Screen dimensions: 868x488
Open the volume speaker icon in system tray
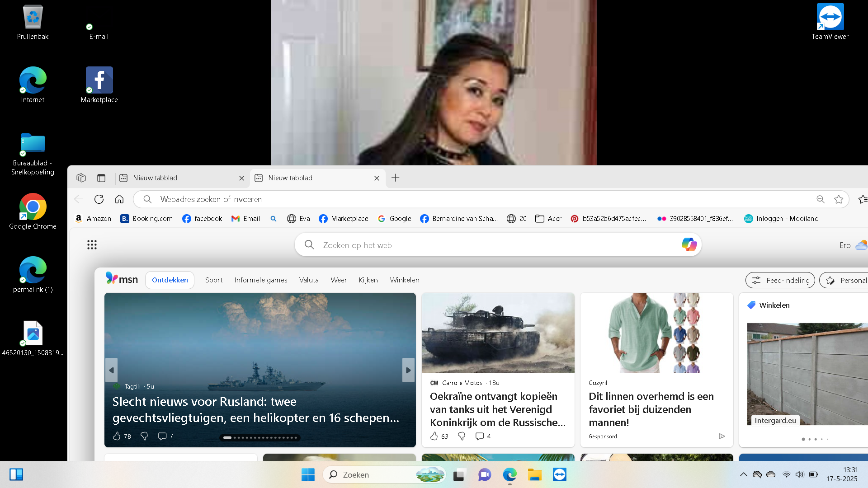coord(799,474)
